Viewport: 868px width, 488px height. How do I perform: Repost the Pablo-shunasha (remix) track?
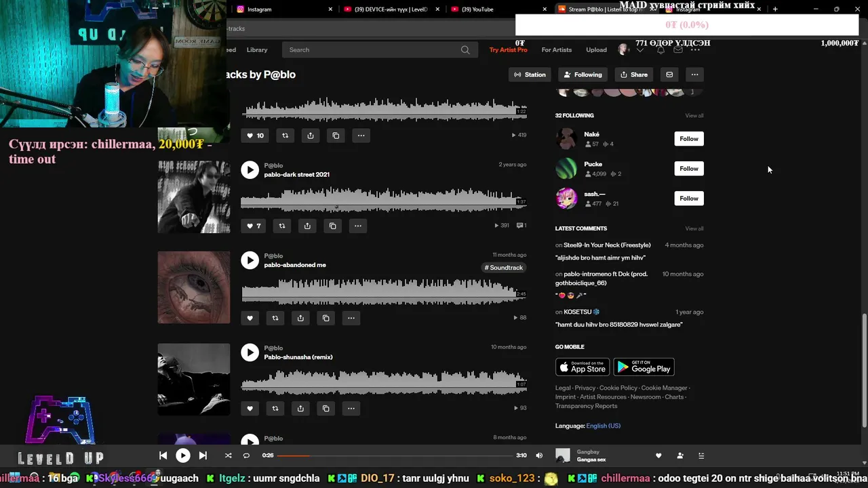(275, 408)
